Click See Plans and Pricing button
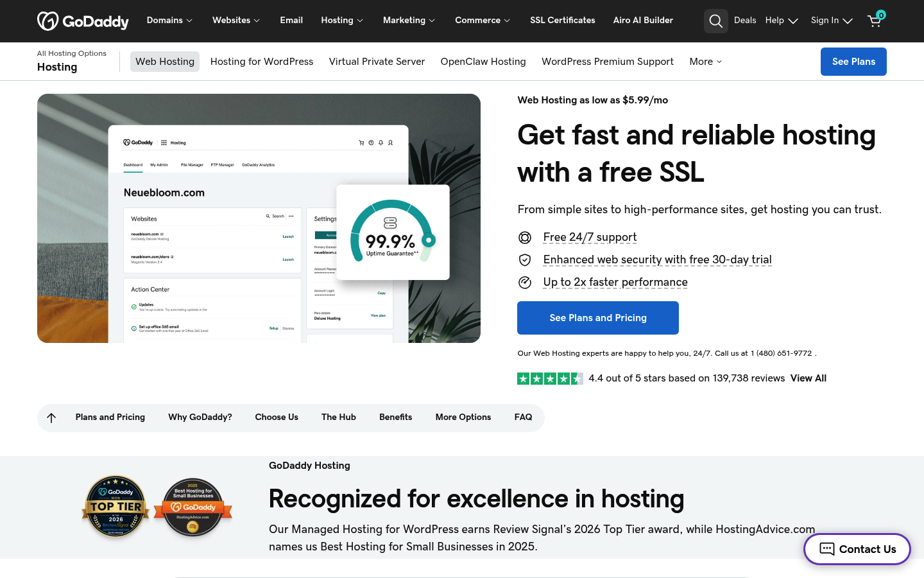The width and height of the screenshot is (924, 578). [598, 318]
